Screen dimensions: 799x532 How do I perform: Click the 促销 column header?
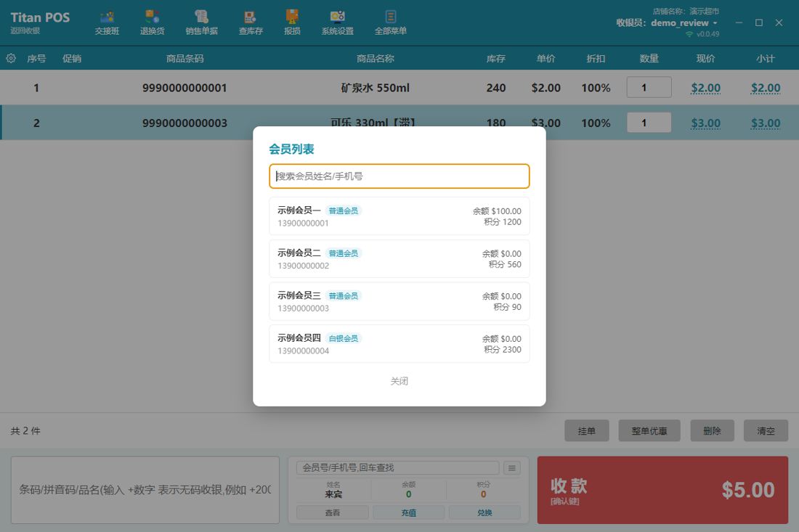72,59
